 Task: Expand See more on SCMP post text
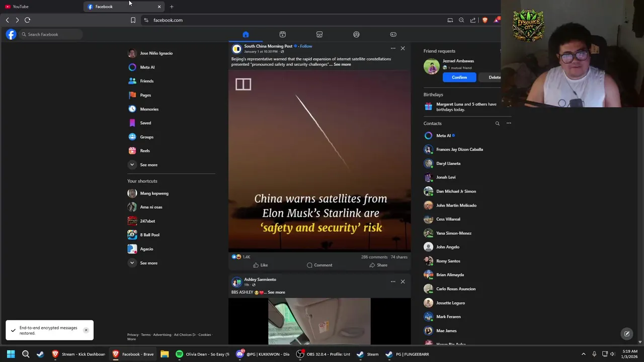[342, 64]
